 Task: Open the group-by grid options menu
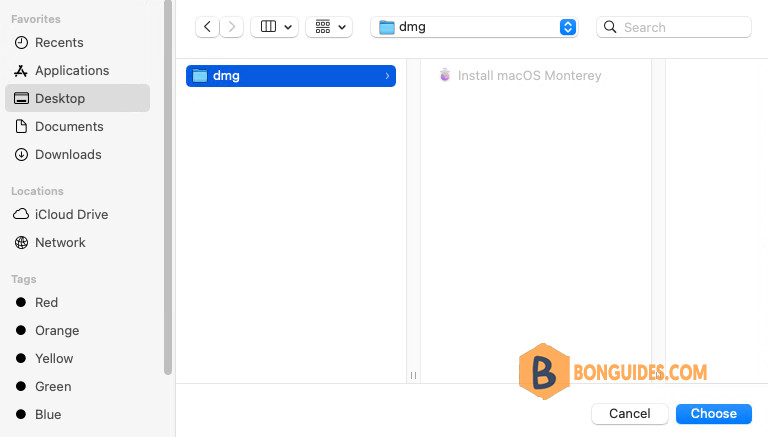tap(329, 27)
